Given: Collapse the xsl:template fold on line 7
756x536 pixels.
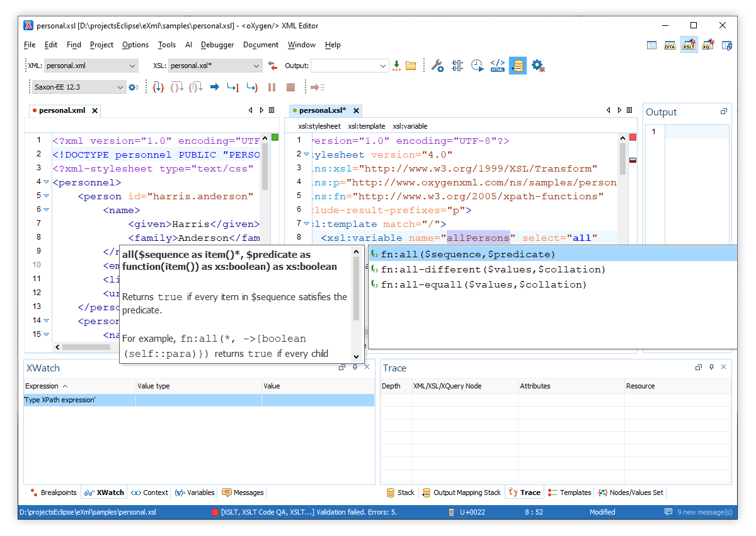Looking at the screenshot, I should pyautogui.click(x=307, y=223).
